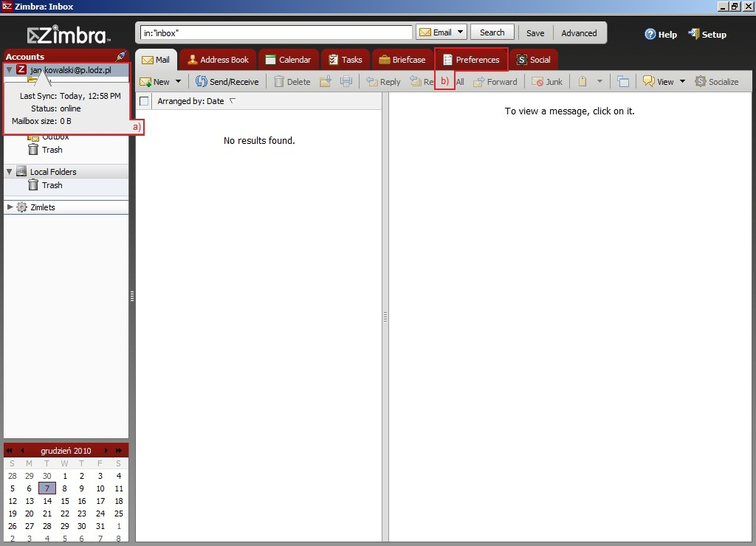Select day 24 in the mini calendar
Viewport: 756px width, 546px height.
[x=100, y=514]
